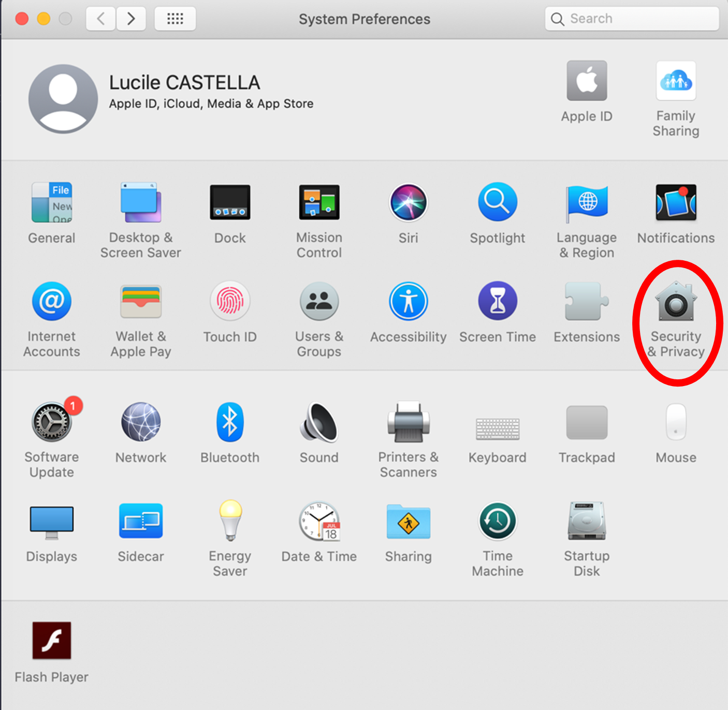Open Internet Accounts pane
This screenshot has height=710, width=728.
pyautogui.click(x=52, y=301)
